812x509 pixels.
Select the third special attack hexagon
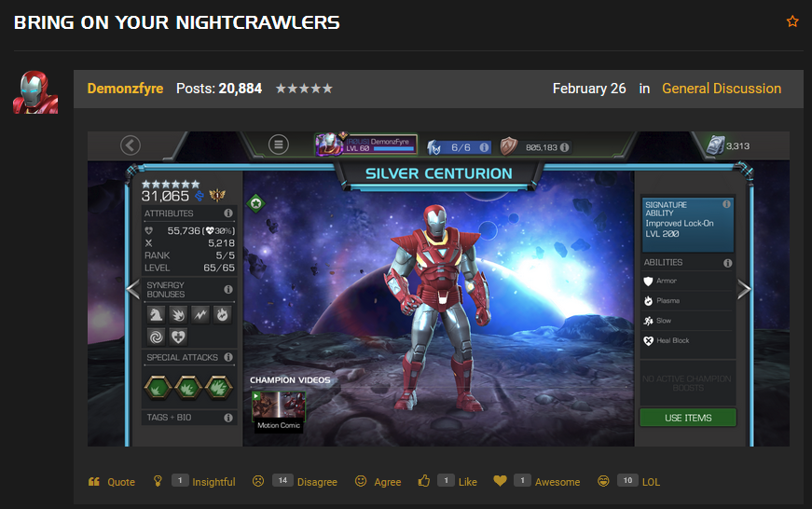[x=219, y=387]
